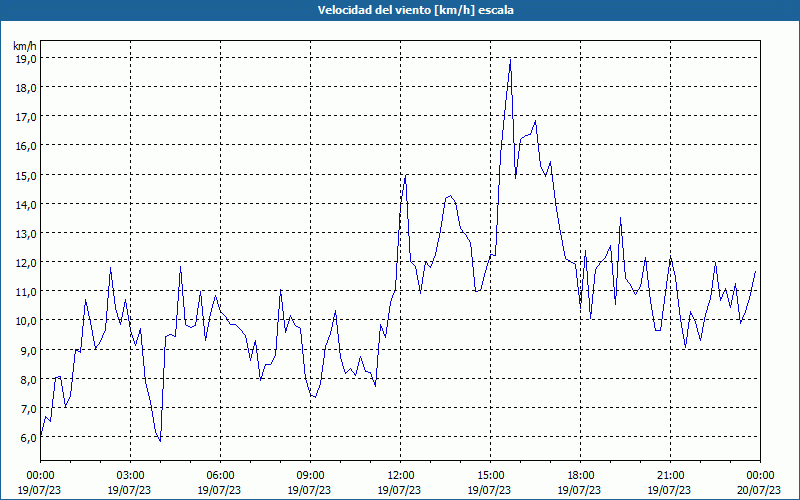Select the '18:00' x-axis time label
Screen dimensions: 800x500
[581, 476]
